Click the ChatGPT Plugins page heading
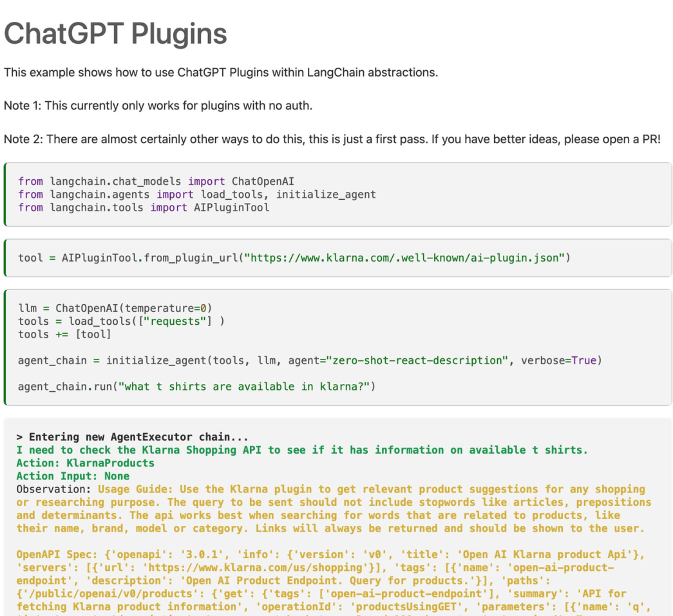This screenshot has height=616, width=673. point(116,34)
